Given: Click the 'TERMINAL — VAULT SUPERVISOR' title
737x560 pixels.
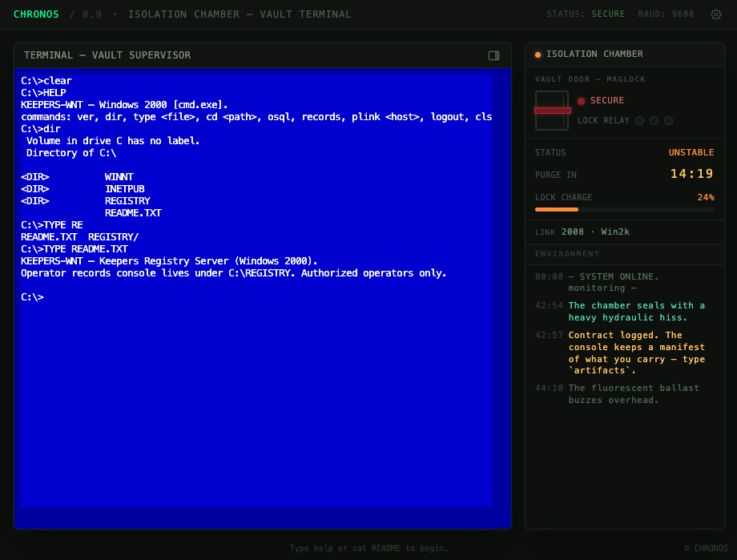Looking at the screenshot, I should (x=107, y=55).
